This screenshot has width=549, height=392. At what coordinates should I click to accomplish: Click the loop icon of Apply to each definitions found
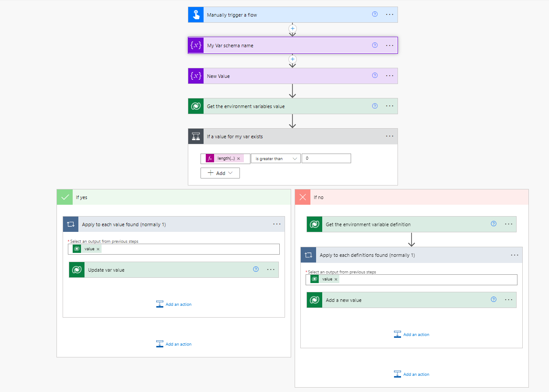click(308, 255)
